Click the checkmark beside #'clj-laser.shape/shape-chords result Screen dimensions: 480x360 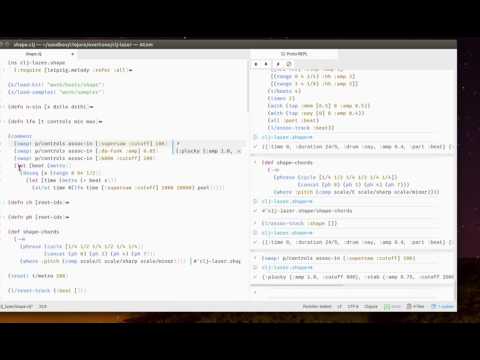(255, 211)
